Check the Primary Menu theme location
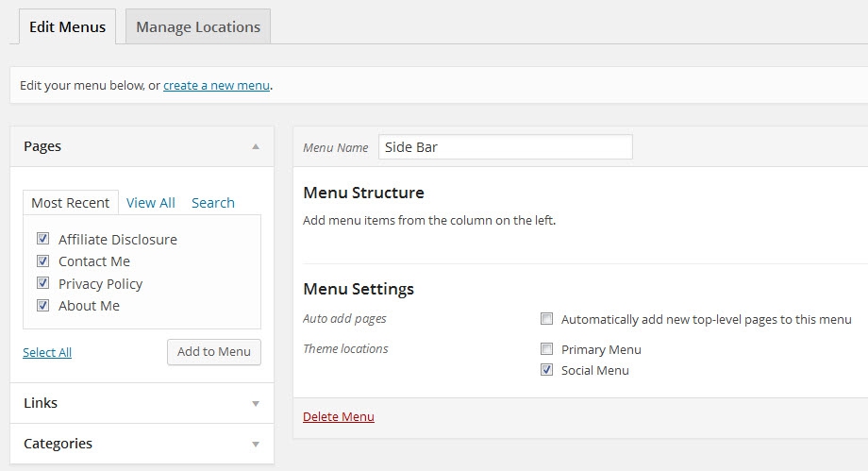 (x=546, y=349)
